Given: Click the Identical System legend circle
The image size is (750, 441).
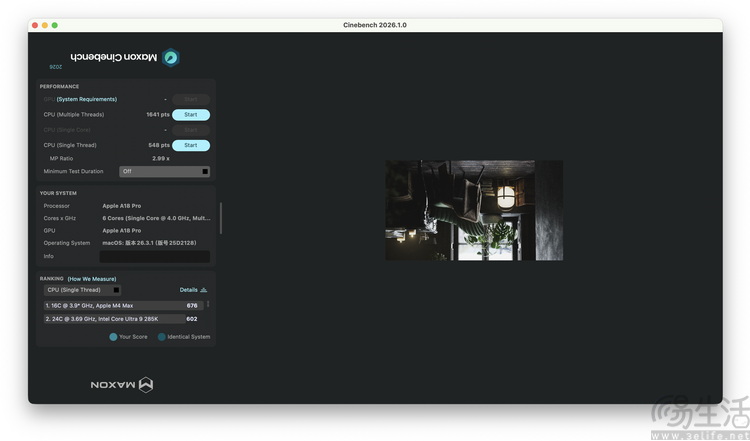Looking at the screenshot, I should pyautogui.click(x=162, y=337).
